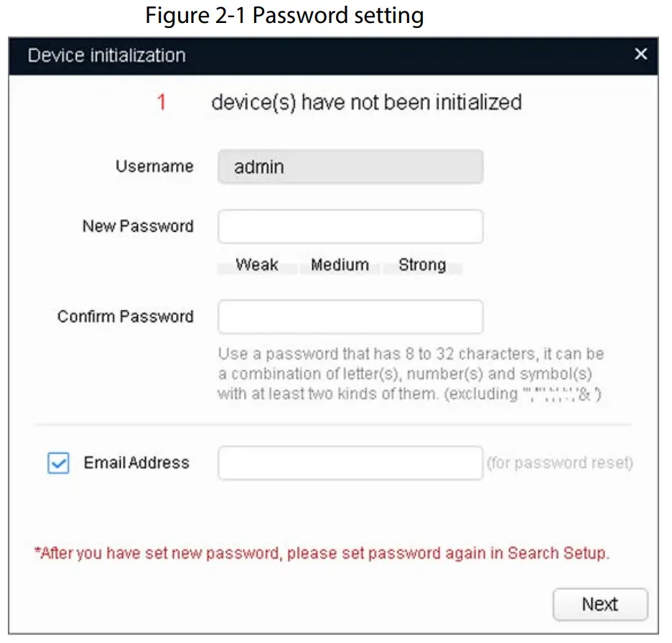
Task: Click the Medium password strength segment
Action: 339,266
